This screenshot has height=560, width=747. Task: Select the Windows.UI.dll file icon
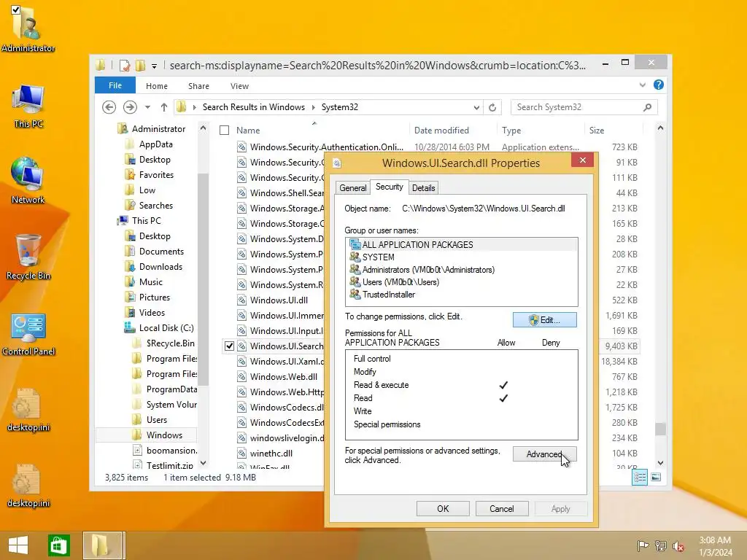(x=242, y=300)
